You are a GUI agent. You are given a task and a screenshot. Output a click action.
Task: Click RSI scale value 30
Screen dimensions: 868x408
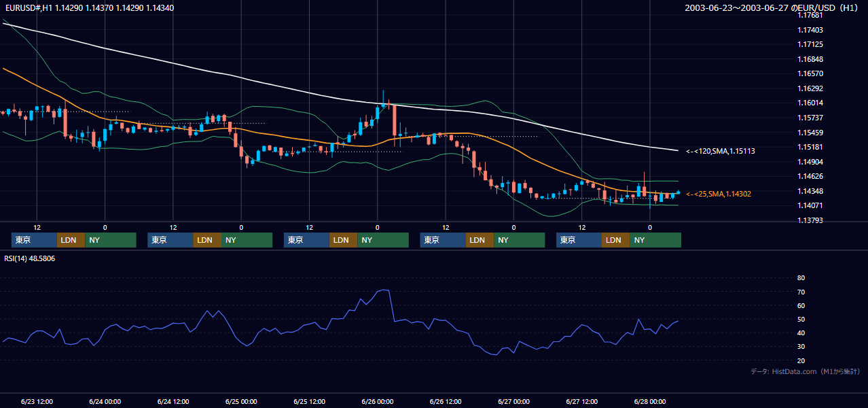[801, 347]
